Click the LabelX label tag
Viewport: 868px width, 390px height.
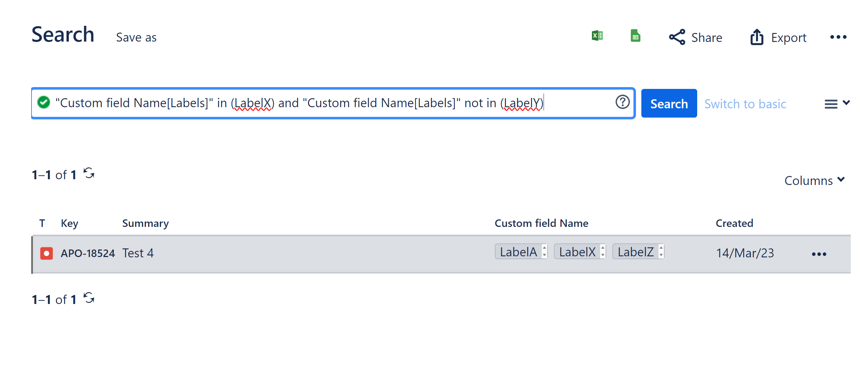coord(577,252)
